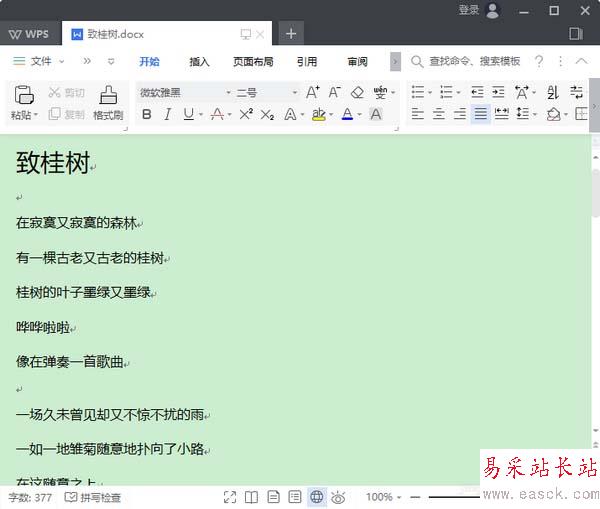Click the 登录 (Login) button
Image resolution: width=600 pixels, height=509 pixels.
pos(469,10)
